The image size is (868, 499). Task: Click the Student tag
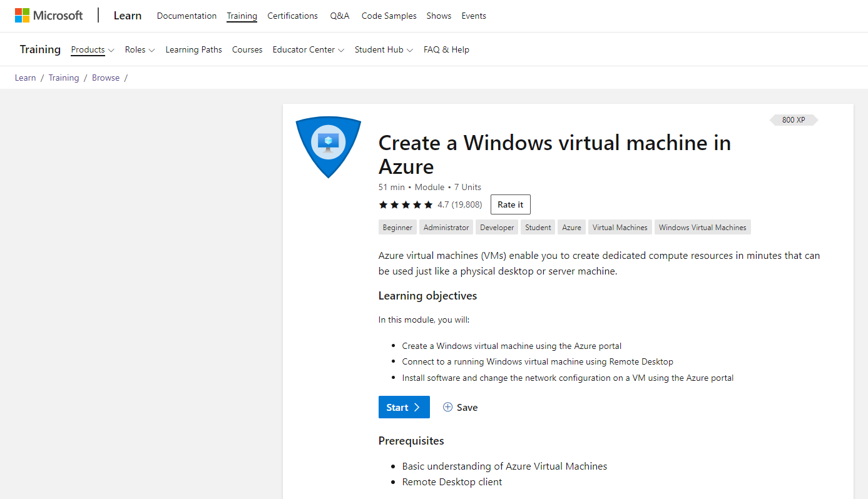[x=538, y=228]
